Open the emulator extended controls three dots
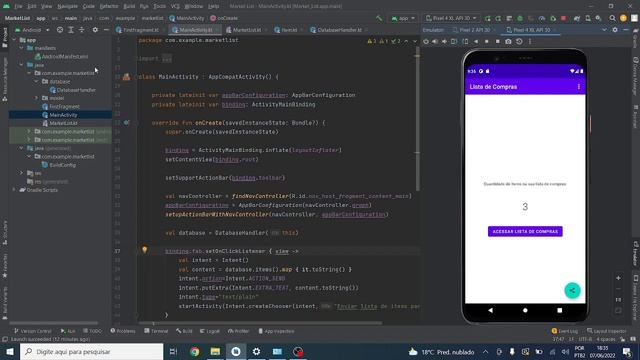The width and height of the screenshot is (640, 360). pos(530,41)
